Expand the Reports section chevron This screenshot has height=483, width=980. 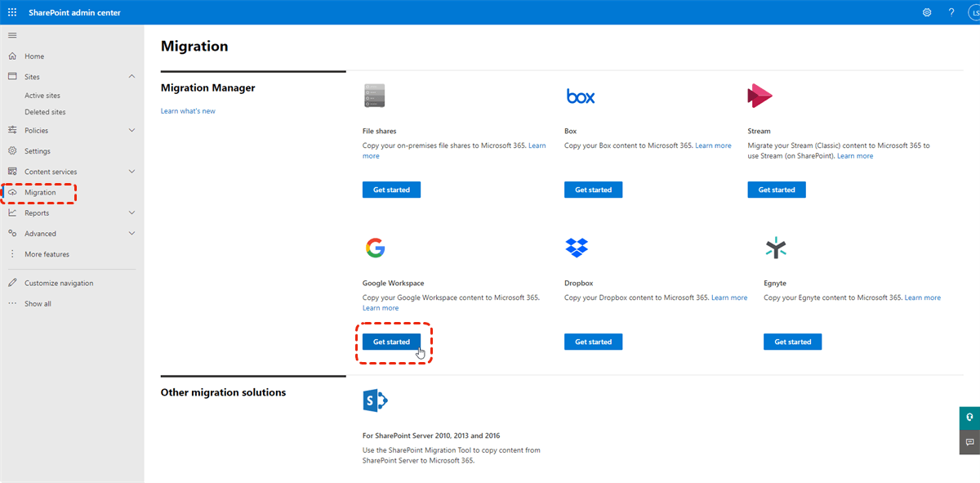(x=132, y=212)
